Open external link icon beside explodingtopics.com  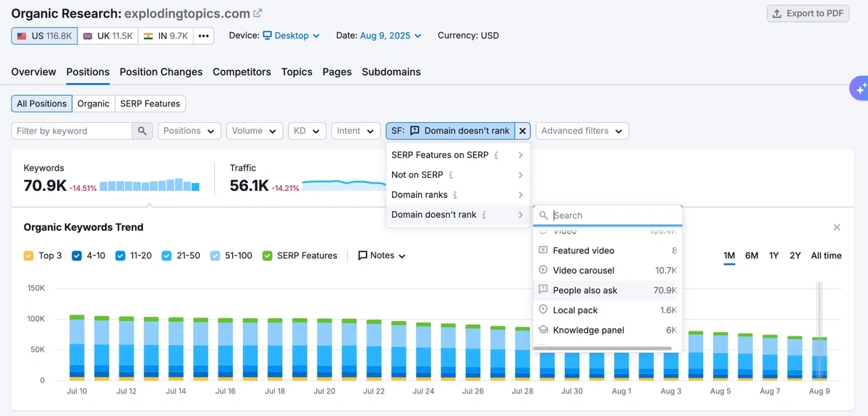point(258,13)
